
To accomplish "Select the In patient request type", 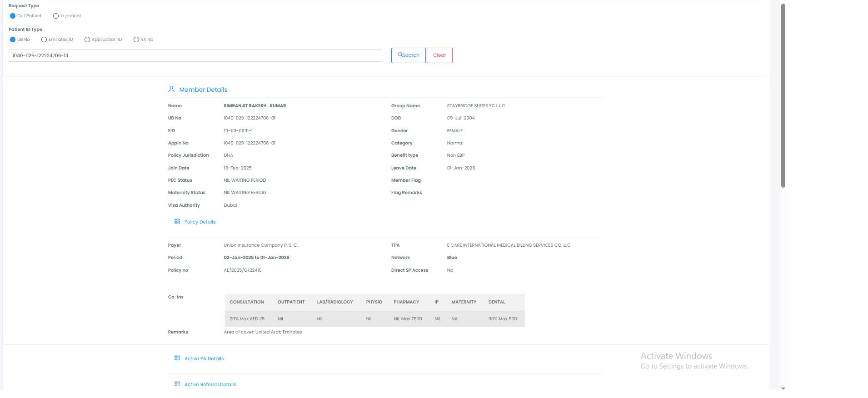I will tap(56, 16).
